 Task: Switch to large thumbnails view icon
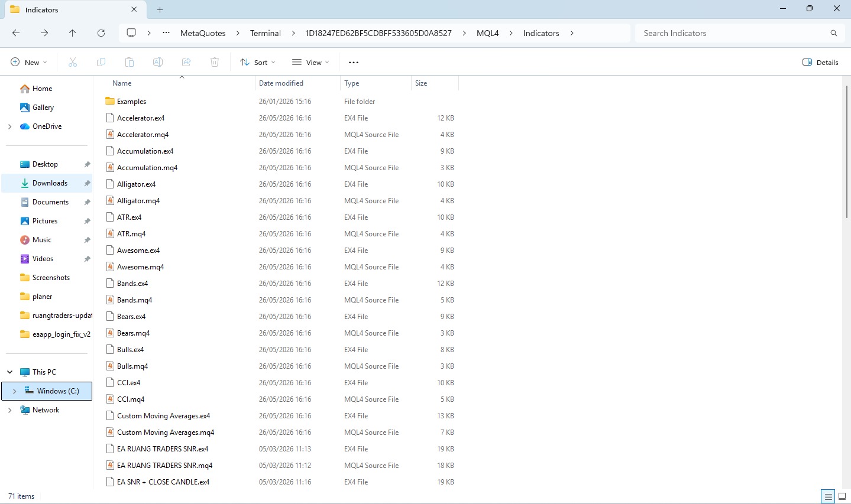(x=842, y=496)
